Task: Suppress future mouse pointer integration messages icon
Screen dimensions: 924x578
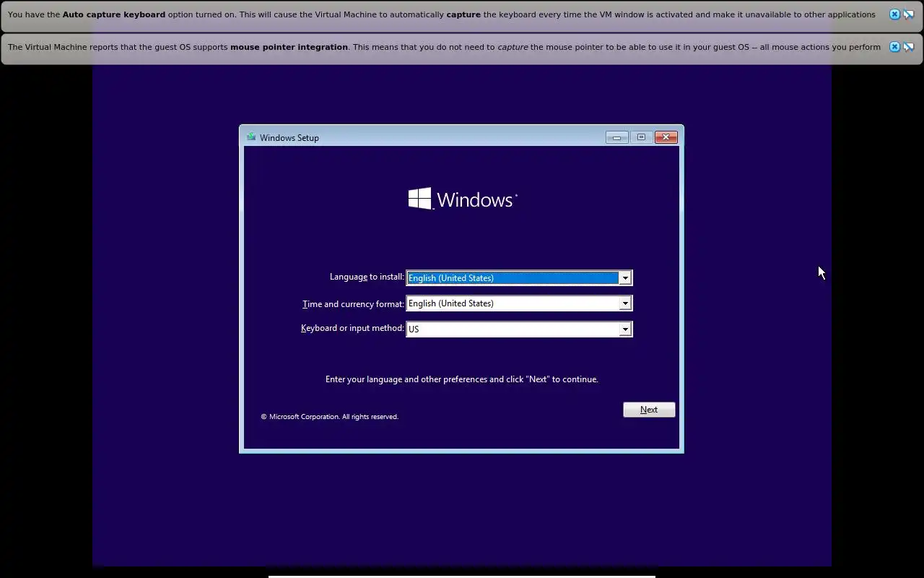Action: point(909,47)
